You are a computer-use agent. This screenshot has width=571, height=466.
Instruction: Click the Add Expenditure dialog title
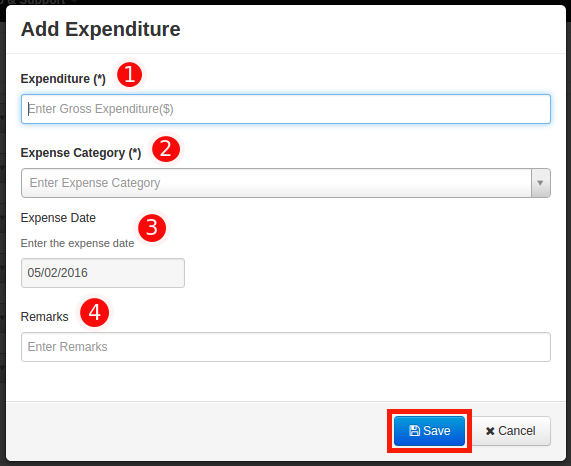101,29
